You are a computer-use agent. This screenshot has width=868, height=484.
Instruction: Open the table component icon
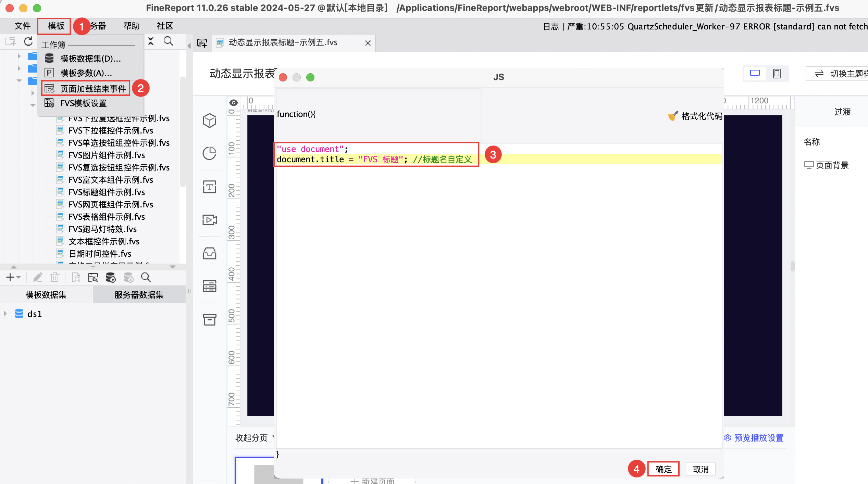click(x=209, y=286)
